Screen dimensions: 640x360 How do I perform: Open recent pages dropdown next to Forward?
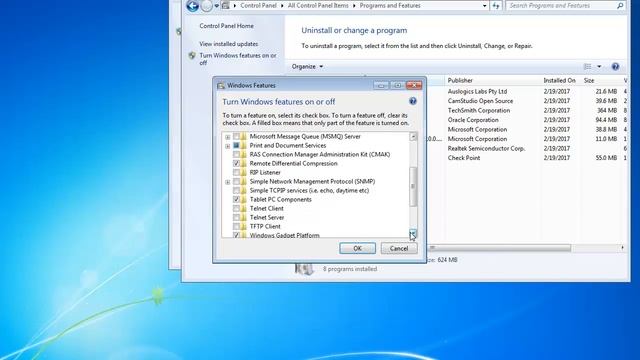point(217,6)
